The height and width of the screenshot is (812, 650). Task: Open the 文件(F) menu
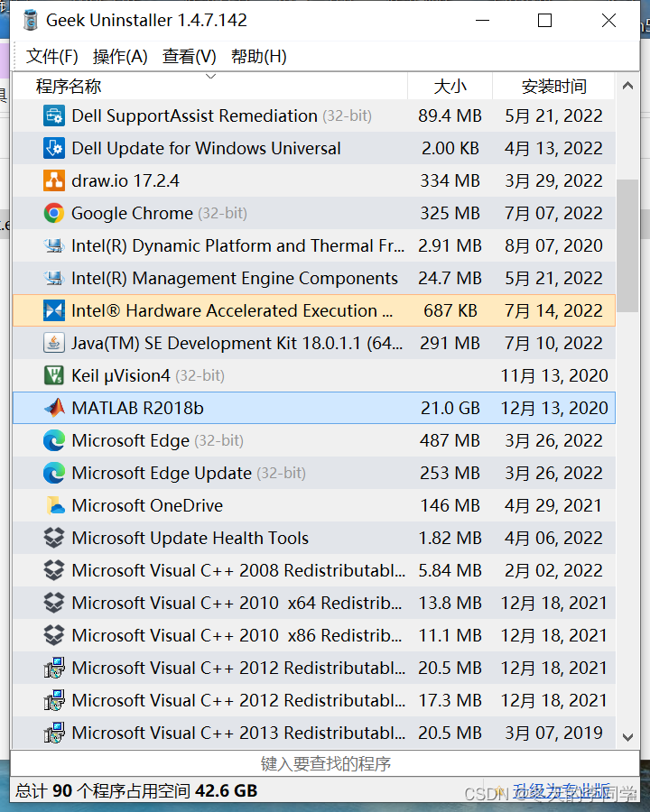coord(51,56)
